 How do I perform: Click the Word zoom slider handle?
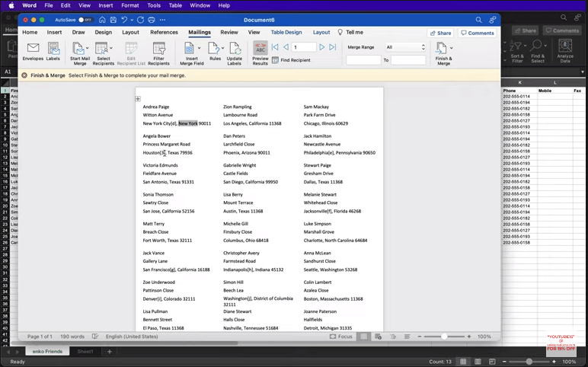click(x=444, y=337)
